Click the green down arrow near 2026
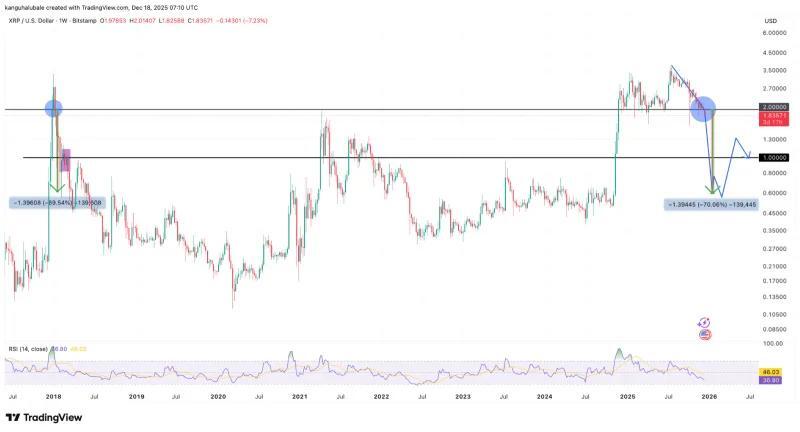Screen dimensions: 800x432 pos(713,186)
